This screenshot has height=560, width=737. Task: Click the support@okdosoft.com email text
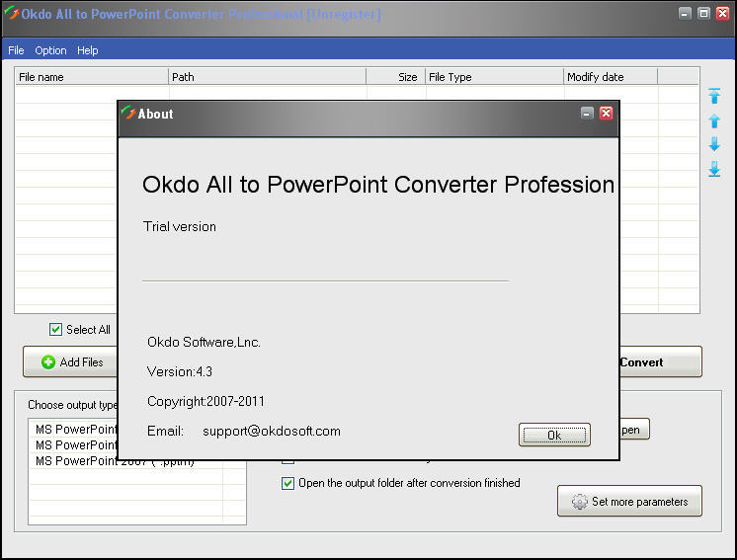click(272, 431)
